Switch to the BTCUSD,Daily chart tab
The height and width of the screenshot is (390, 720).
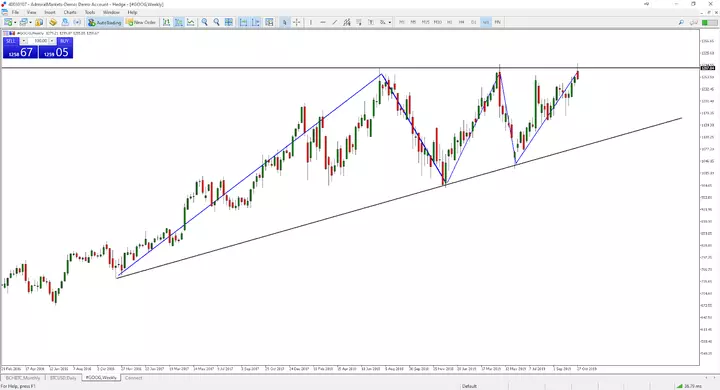coord(63,378)
